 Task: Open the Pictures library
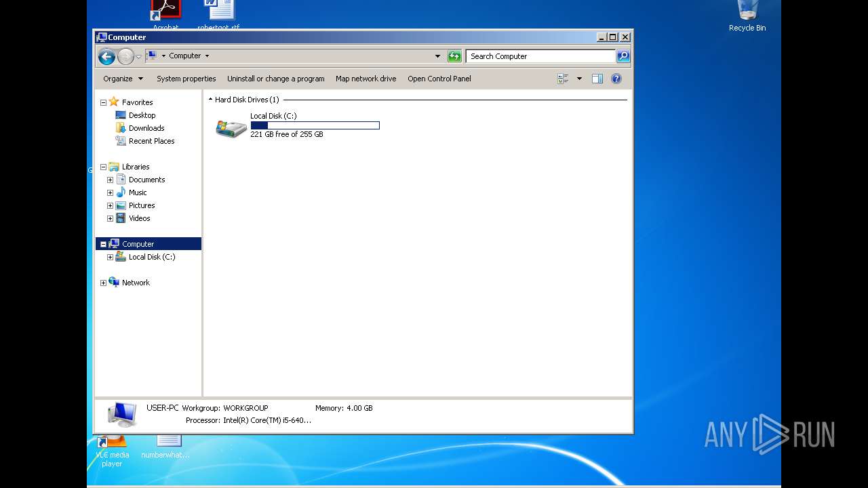click(x=142, y=205)
